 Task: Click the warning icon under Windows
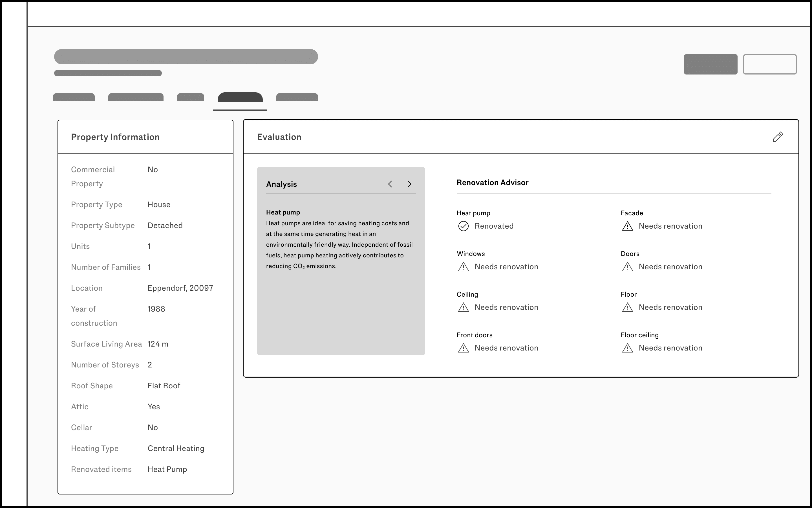pyautogui.click(x=464, y=267)
